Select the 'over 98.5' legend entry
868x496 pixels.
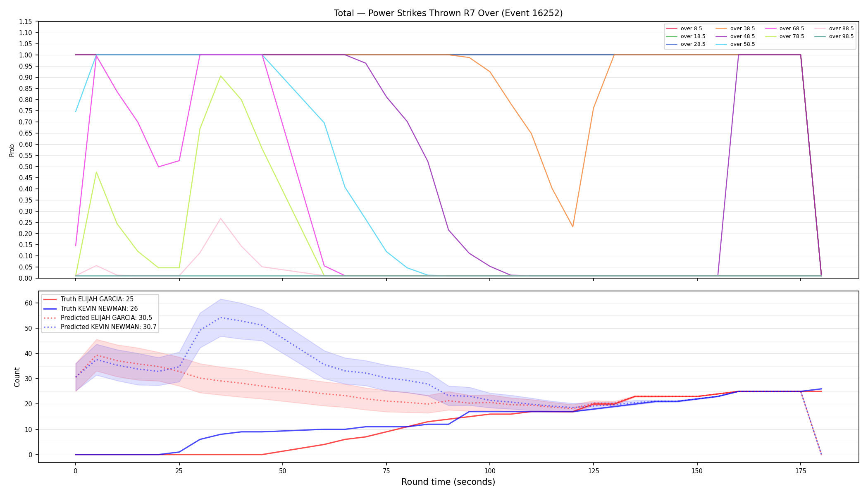click(x=834, y=36)
